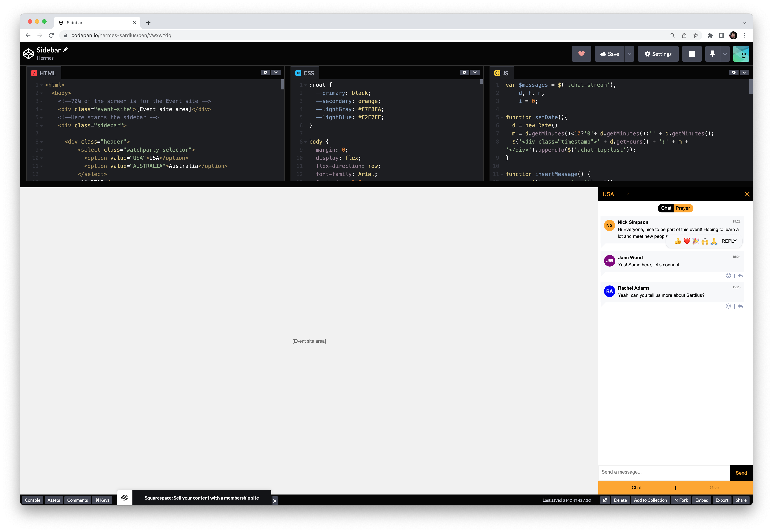Screen dimensions: 773x532
Task: Open the Change View layout icon
Action: [692, 54]
